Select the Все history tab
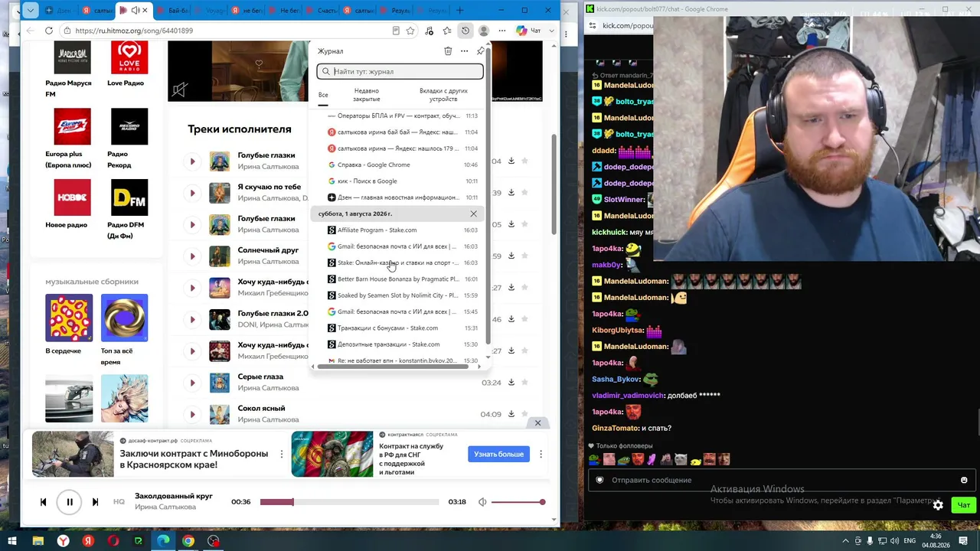This screenshot has width=980, height=551. (323, 95)
